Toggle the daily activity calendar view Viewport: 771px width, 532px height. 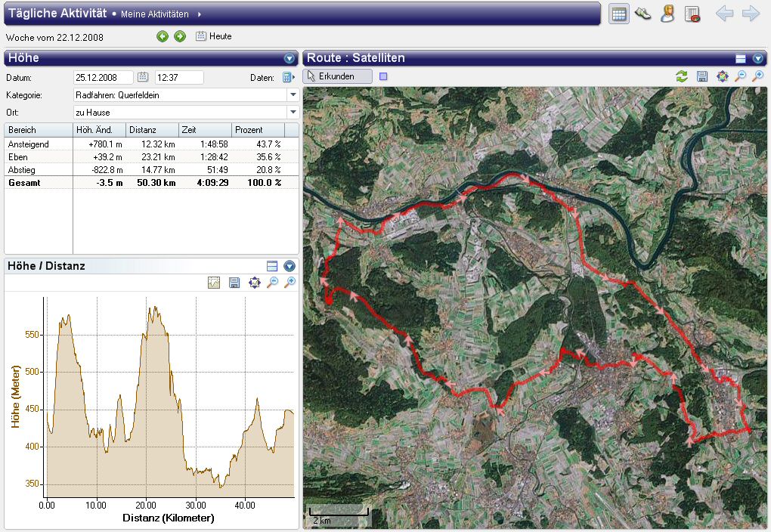point(619,14)
